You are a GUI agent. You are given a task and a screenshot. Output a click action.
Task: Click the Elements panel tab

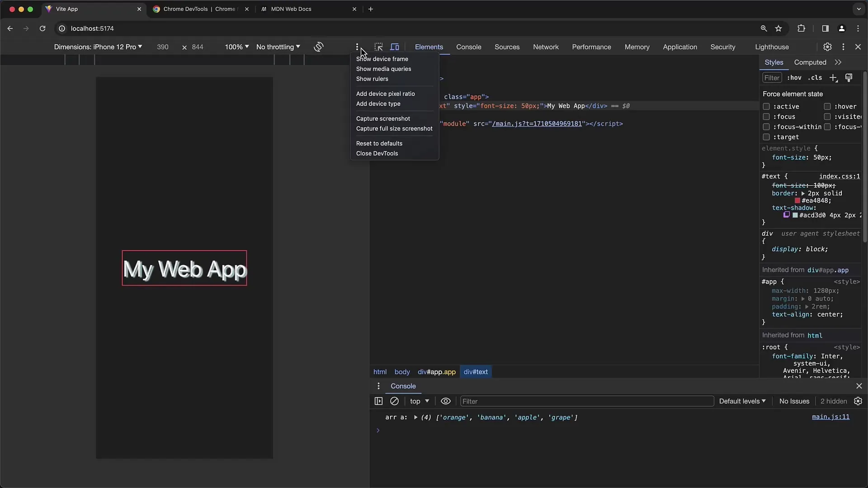(429, 47)
